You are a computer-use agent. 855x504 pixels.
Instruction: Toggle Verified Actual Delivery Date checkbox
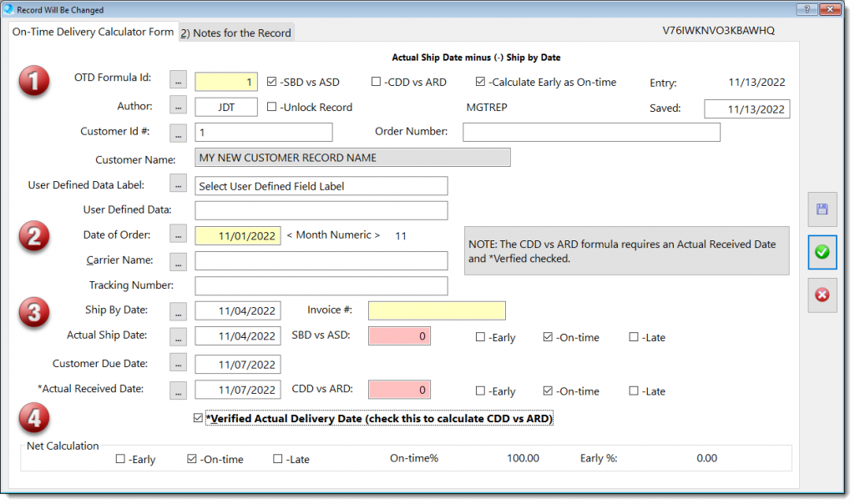point(198,418)
